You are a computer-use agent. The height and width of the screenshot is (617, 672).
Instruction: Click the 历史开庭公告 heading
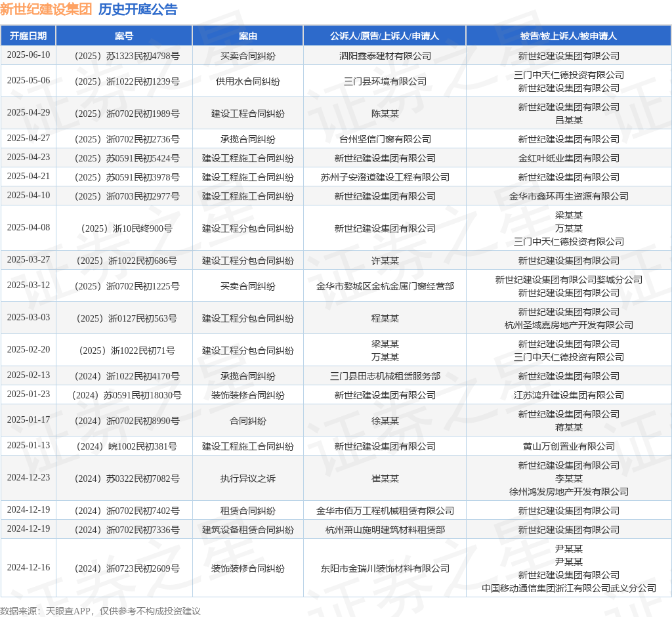point(138,9)
